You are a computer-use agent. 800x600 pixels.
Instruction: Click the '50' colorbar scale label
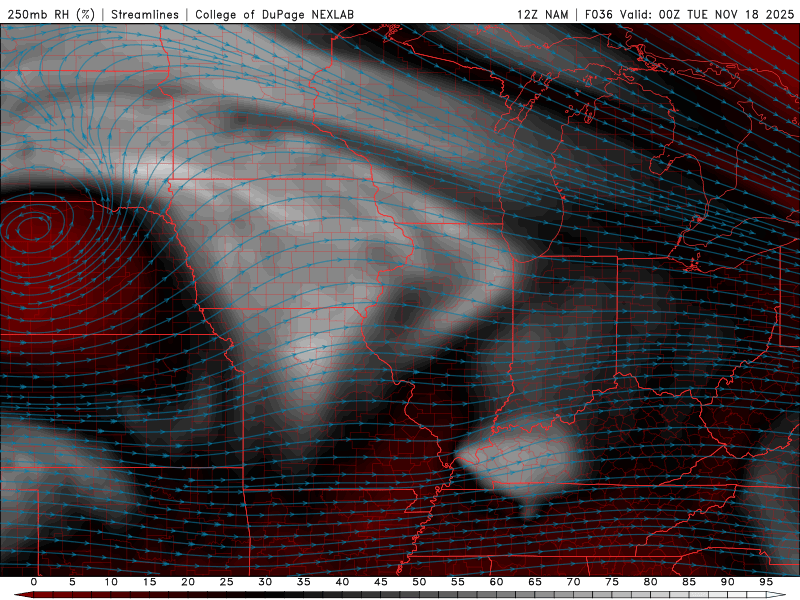419,582
